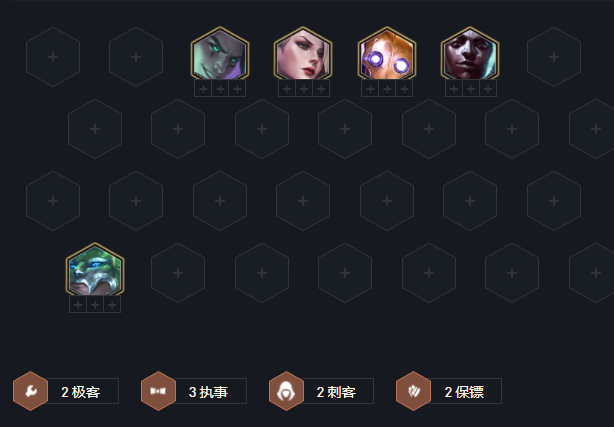Add middle item to white-haired champion

304,89
